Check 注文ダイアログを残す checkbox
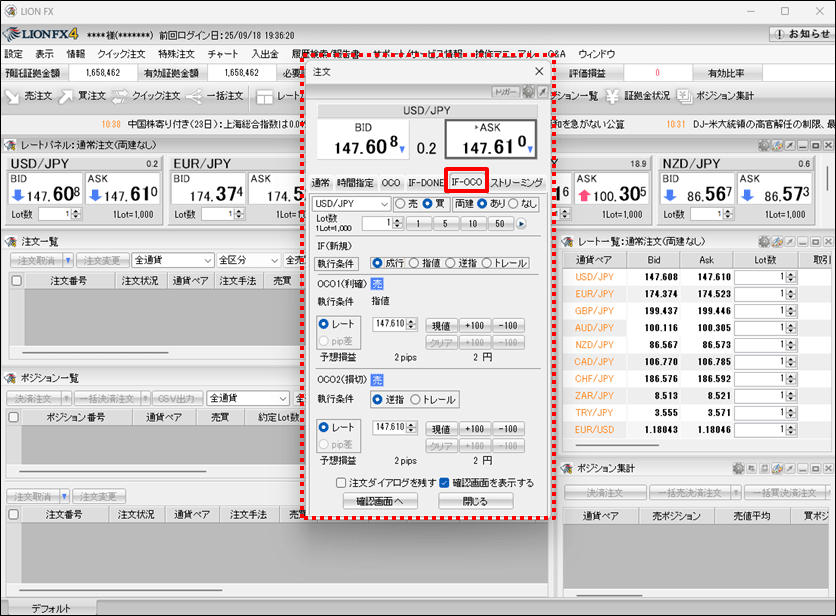836x616 pixels. [x=341, y=483]
